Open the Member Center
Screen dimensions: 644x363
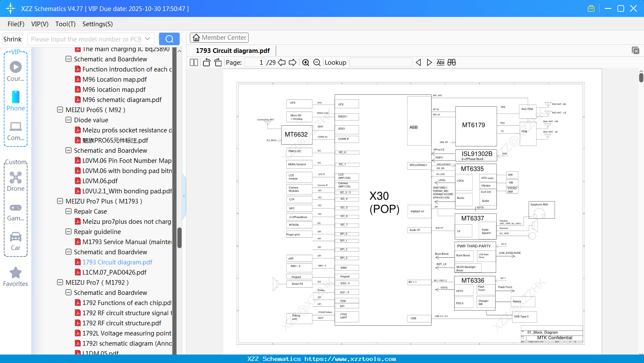219,37
